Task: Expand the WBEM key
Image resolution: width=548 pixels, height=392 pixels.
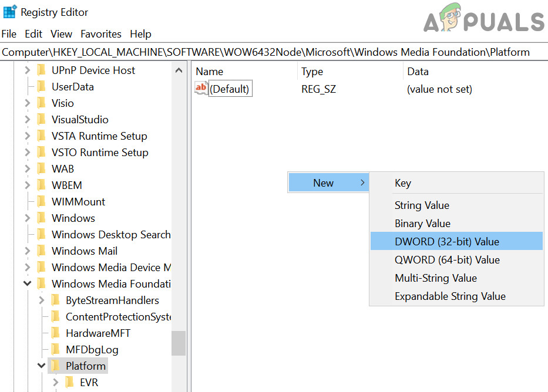Action: point(27,185)
